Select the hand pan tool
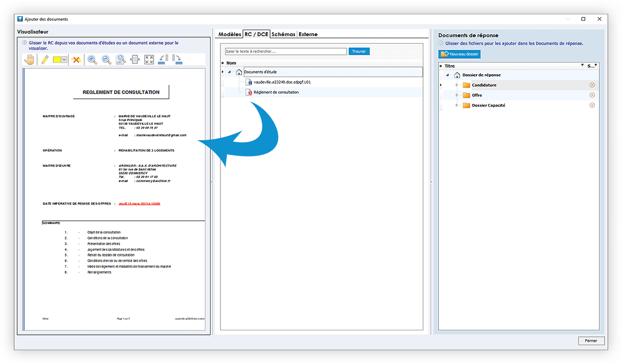 (30, 59)
